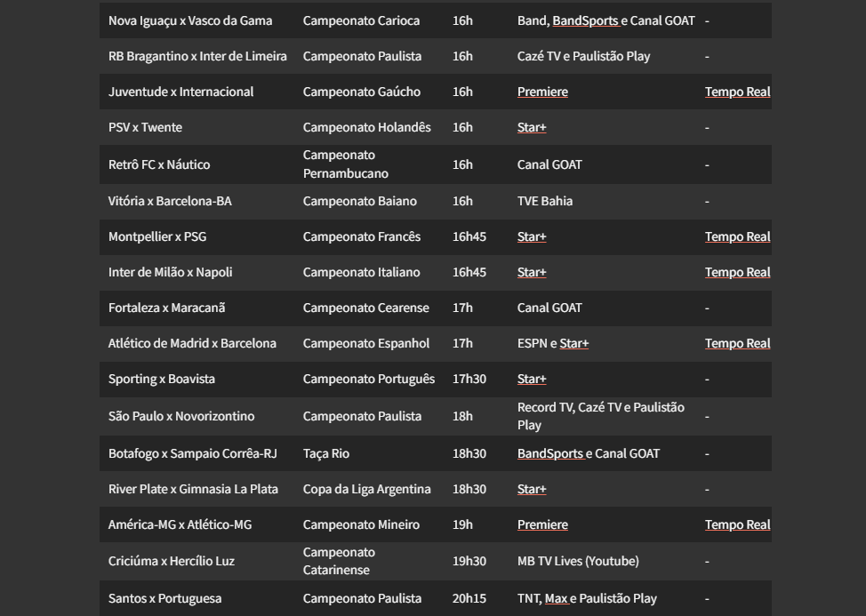This screenshot has width=866, height=616.
Task: Select 'River Plate x Gimnasia La Plata' text
Action: tap(193, 489)
